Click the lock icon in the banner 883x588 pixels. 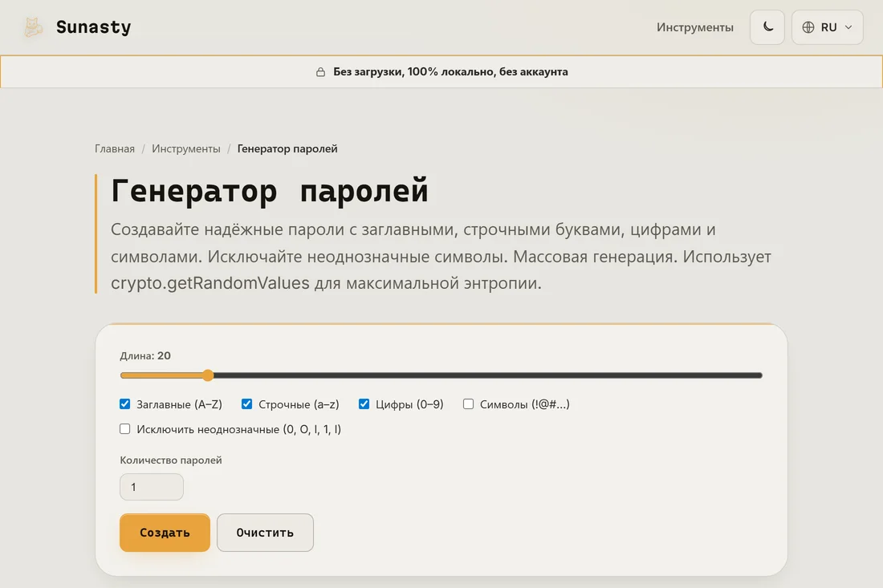(320, 72)
